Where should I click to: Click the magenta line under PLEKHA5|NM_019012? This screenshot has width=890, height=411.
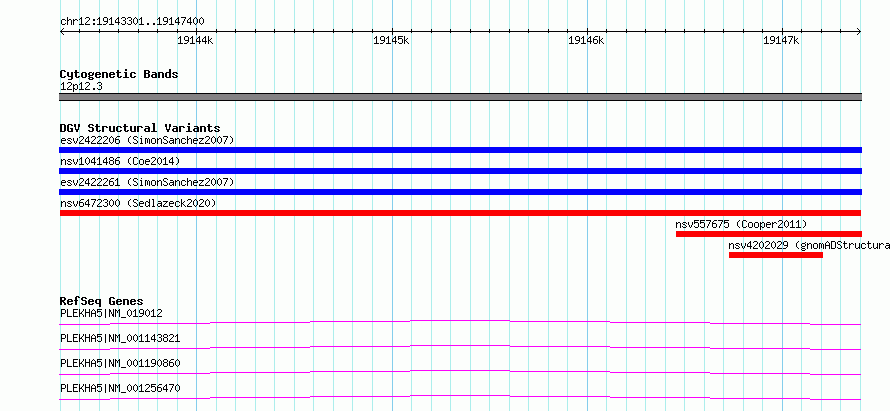[x=460, y=323]
